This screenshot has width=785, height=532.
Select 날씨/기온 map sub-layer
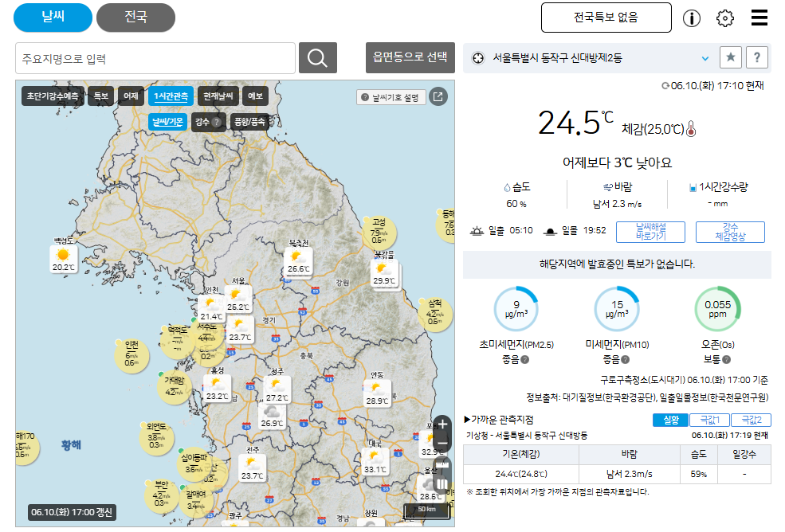click(x=167, y=122)
